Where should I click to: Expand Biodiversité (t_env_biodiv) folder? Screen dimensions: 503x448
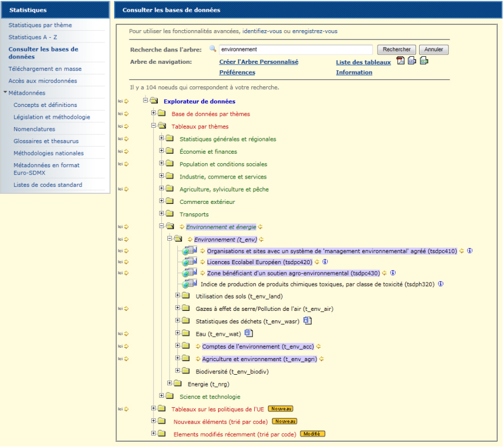(x=177, y=371)
